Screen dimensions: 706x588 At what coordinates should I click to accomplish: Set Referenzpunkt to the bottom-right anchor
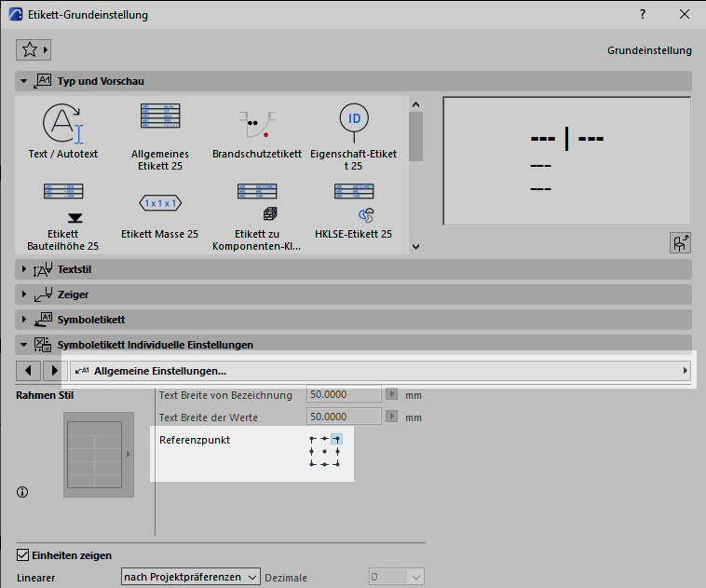[337, 464]
